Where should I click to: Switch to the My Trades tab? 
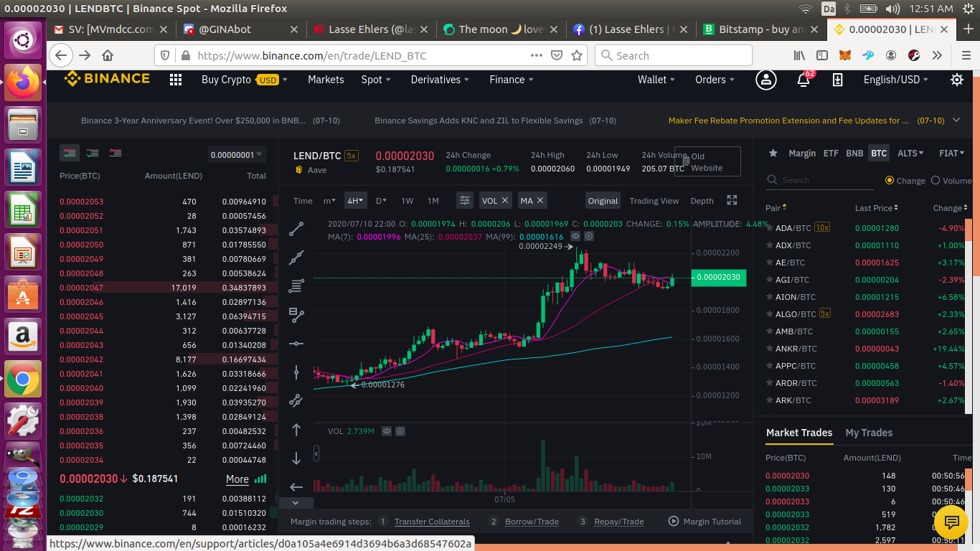[x=869, y=433]
